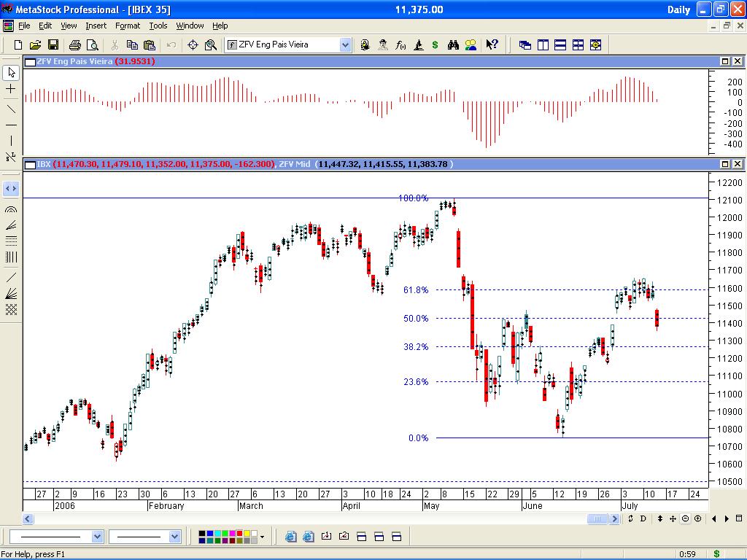The height and width of the screenshot is (560, 747).
Task: Select the Fibonacci retracement lines tool
Action: pyautogui.click(x=11, y=241)
